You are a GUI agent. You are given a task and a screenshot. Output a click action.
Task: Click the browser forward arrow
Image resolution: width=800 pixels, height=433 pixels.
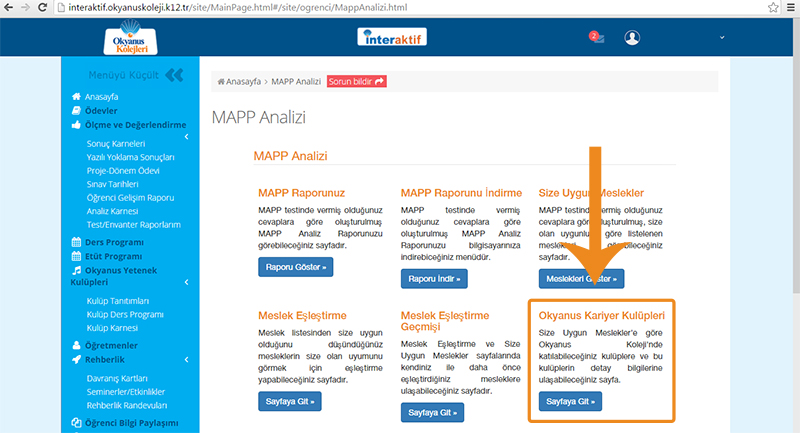pyautogui.click(x=26, y=7)
